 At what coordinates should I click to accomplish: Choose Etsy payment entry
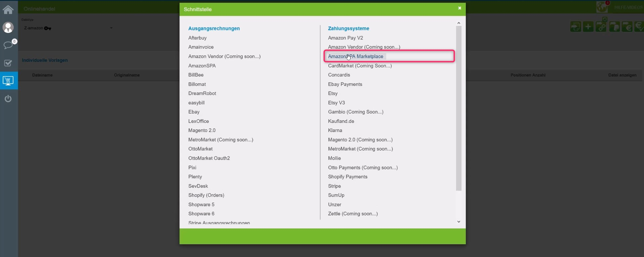[x=333, y=93]
